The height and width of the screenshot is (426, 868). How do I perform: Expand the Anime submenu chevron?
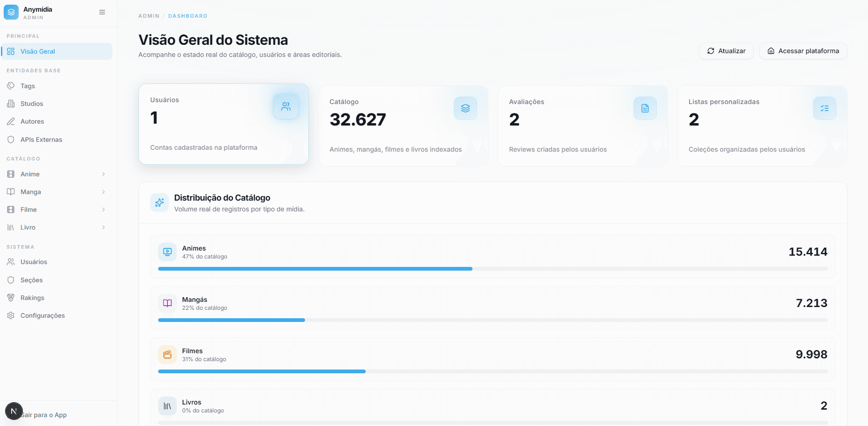coord(104,174)
